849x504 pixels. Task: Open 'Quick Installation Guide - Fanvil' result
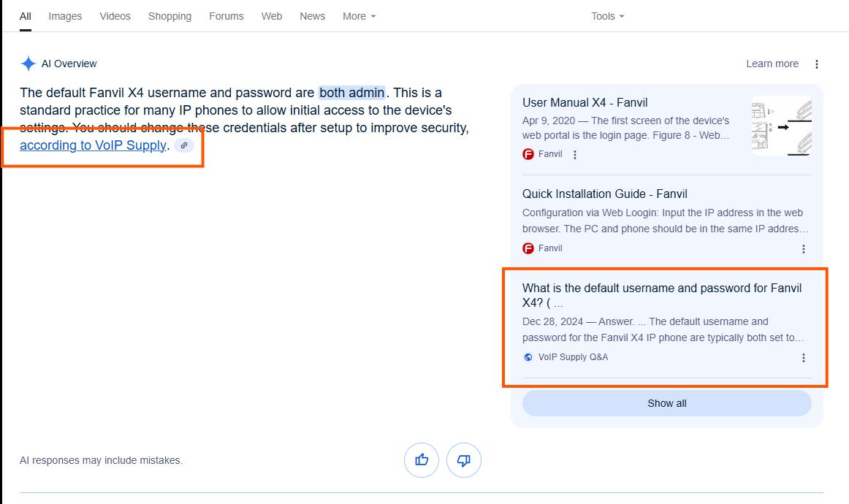605,194
